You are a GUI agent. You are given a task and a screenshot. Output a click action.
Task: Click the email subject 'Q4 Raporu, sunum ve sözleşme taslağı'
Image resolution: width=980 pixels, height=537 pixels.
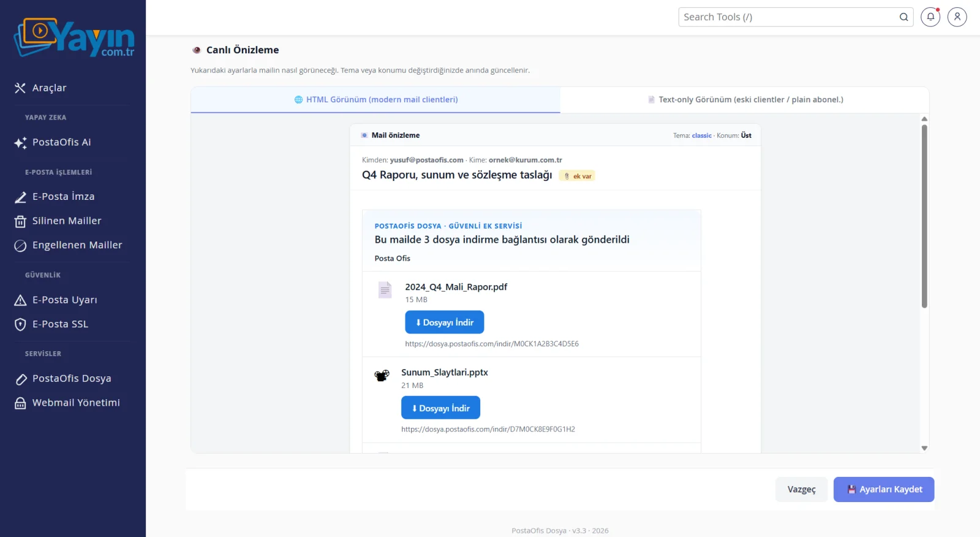[457, 175]
